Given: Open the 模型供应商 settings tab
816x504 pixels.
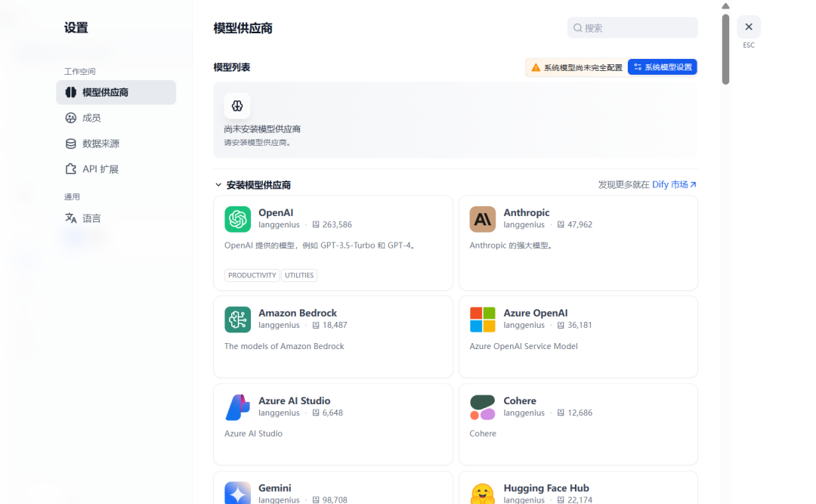Looking at the screenshot, I should [x=116, y=92].
